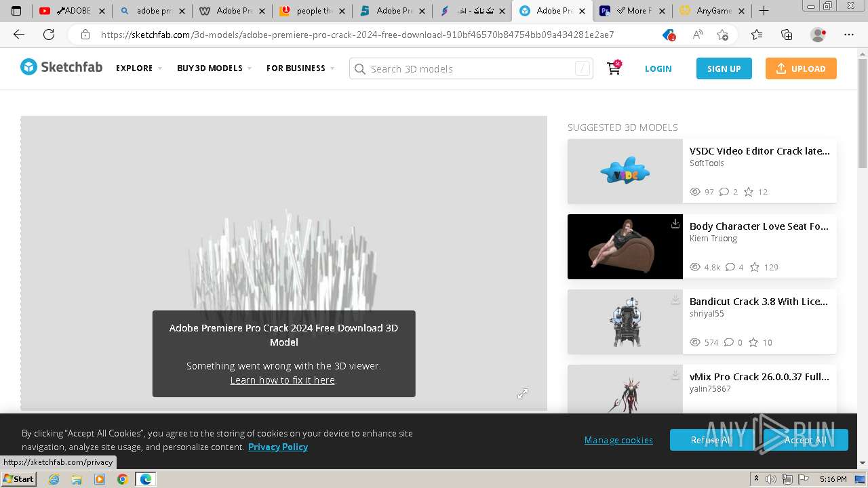Click the address bar URL
The width and height of the screenshot is (868, 488).
[x=357, y=35]
